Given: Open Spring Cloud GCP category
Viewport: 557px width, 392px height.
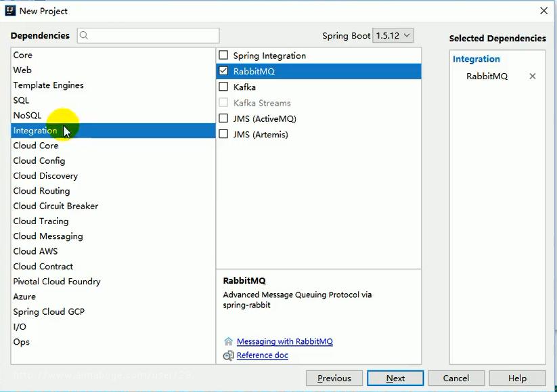Looking at the screenshot, I should click(113, 311).
